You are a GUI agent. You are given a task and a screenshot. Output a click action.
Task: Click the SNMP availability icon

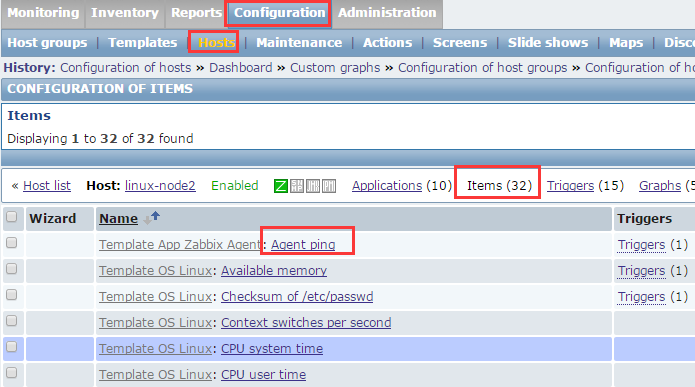[297, 186]
